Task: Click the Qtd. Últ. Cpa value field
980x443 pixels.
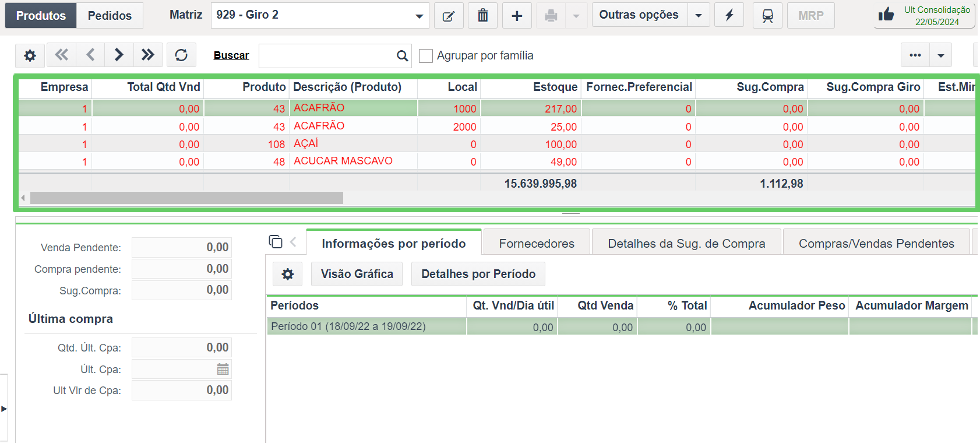Action: pyautogui.click(x=182, y=347)
